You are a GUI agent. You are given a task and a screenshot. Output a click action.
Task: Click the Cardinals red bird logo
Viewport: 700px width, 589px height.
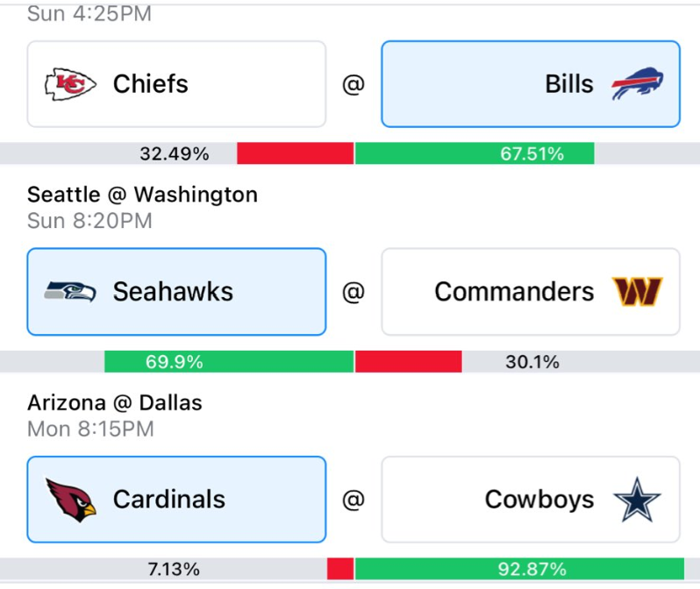click(70, 500)
